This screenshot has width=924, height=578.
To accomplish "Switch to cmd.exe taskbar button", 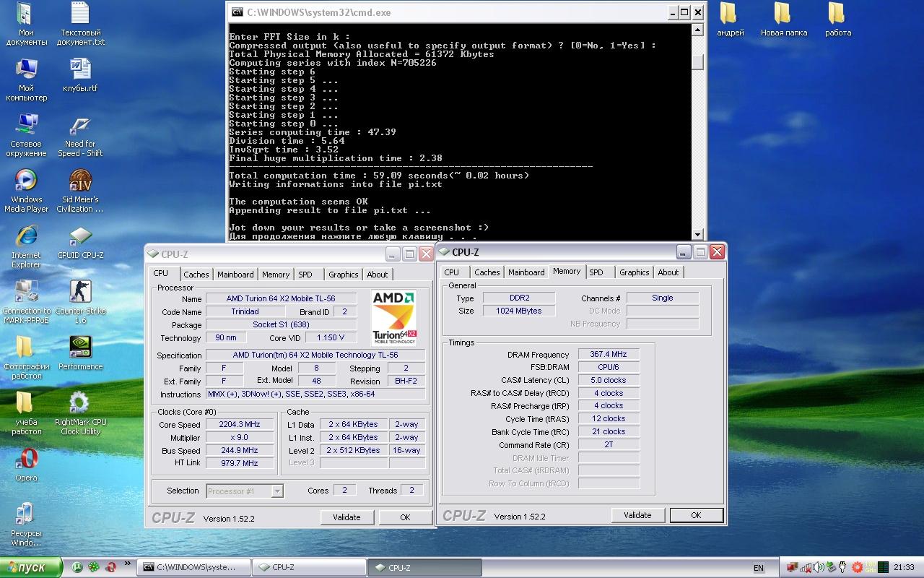I will pos(193,567).
